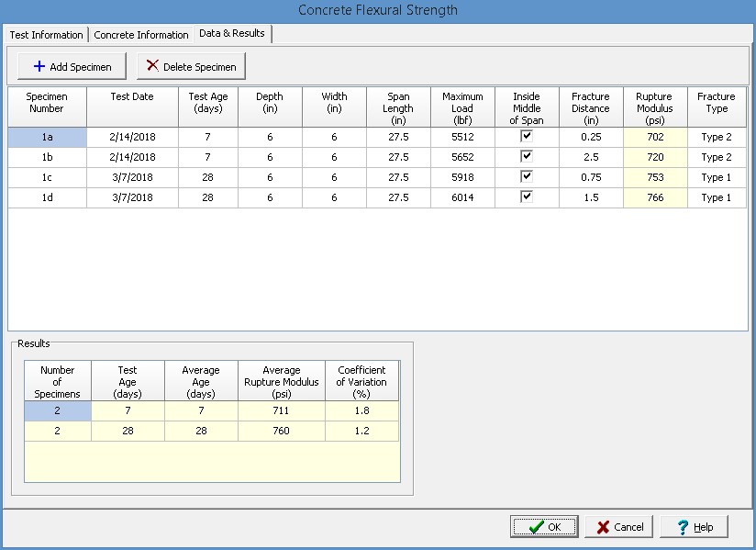Click the Span Length column header
The image size is (756, 550).
pos(398,107)
